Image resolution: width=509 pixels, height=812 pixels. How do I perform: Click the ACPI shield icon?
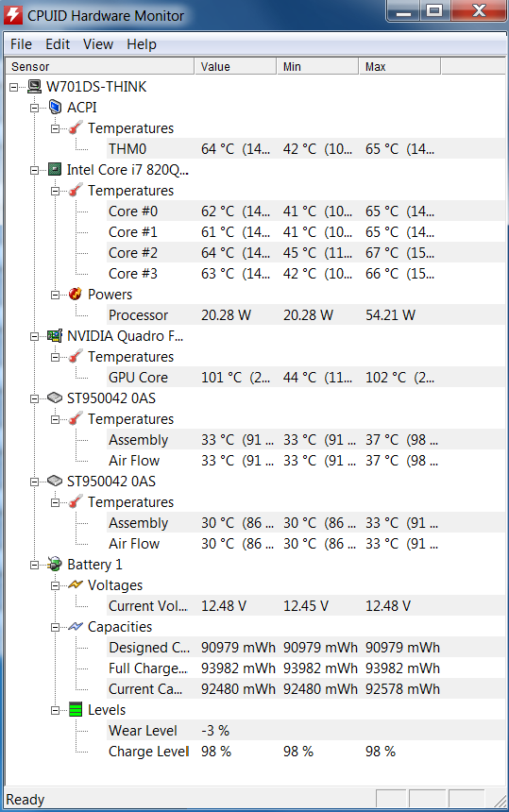(x=55, y=108)
